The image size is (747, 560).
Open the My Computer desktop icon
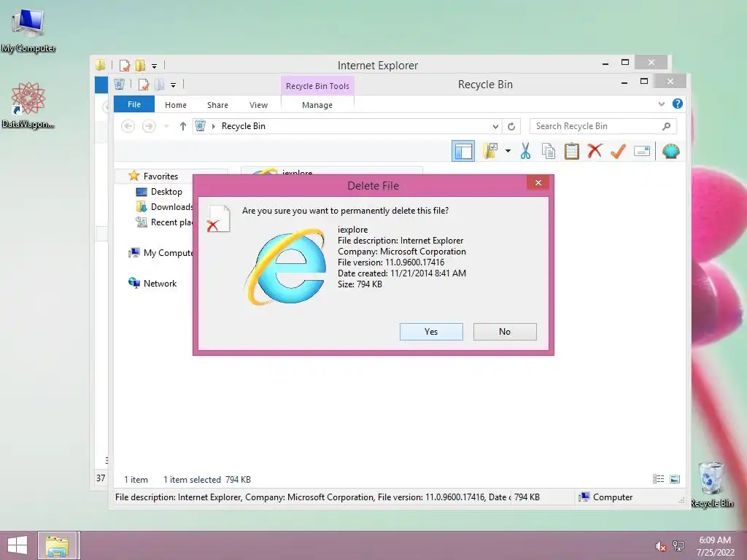pyautogui.click(x=28, y=31)
